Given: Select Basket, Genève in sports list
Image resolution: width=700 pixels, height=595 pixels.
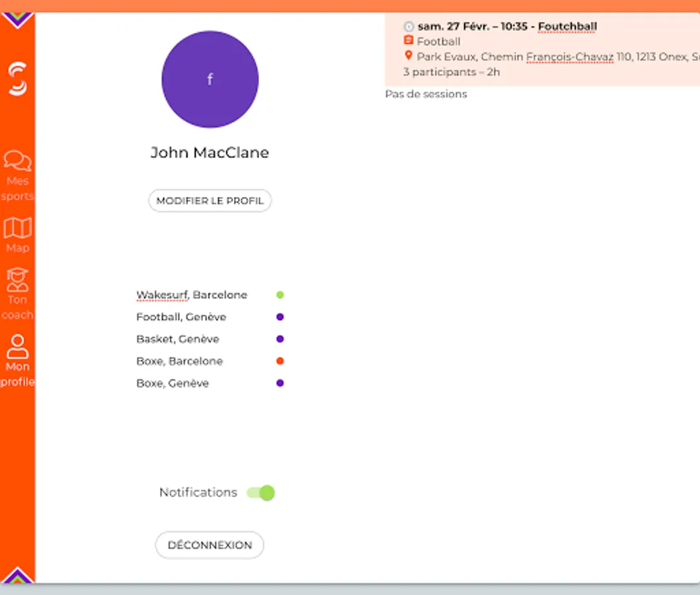Looking at the screenshot, I should click(x=178, y=339).
